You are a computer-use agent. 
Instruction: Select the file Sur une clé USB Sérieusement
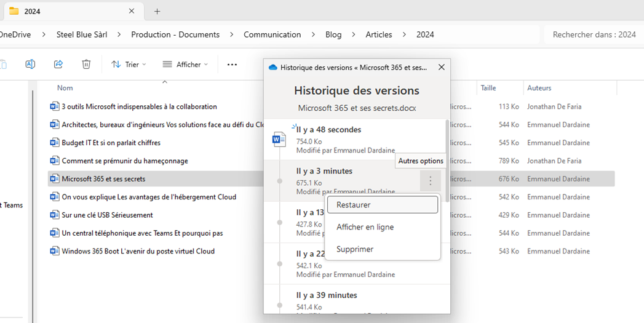pyautogui.click(x=107, y=215)
